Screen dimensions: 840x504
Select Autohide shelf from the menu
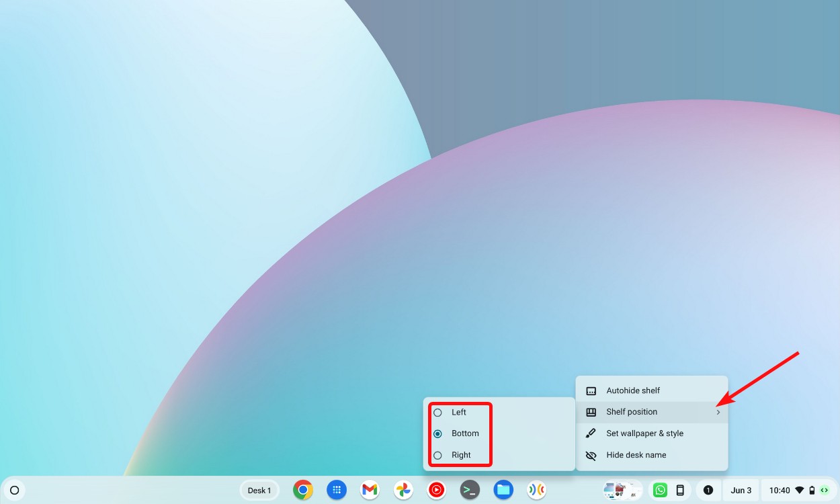(632, 390)
